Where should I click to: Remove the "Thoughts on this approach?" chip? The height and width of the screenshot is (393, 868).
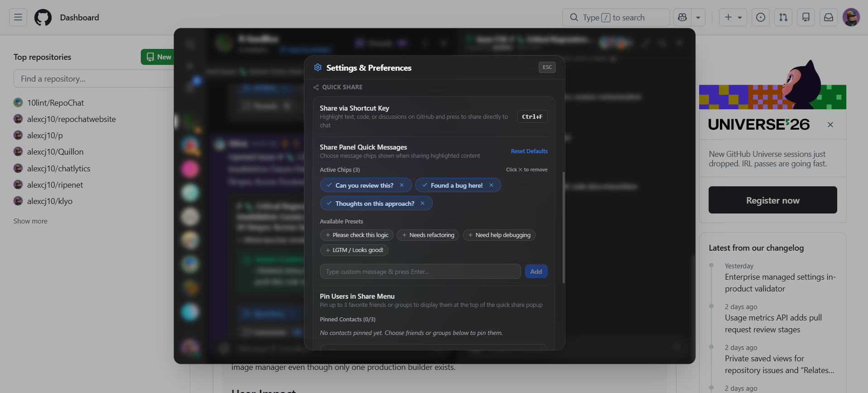pos(422,203)
